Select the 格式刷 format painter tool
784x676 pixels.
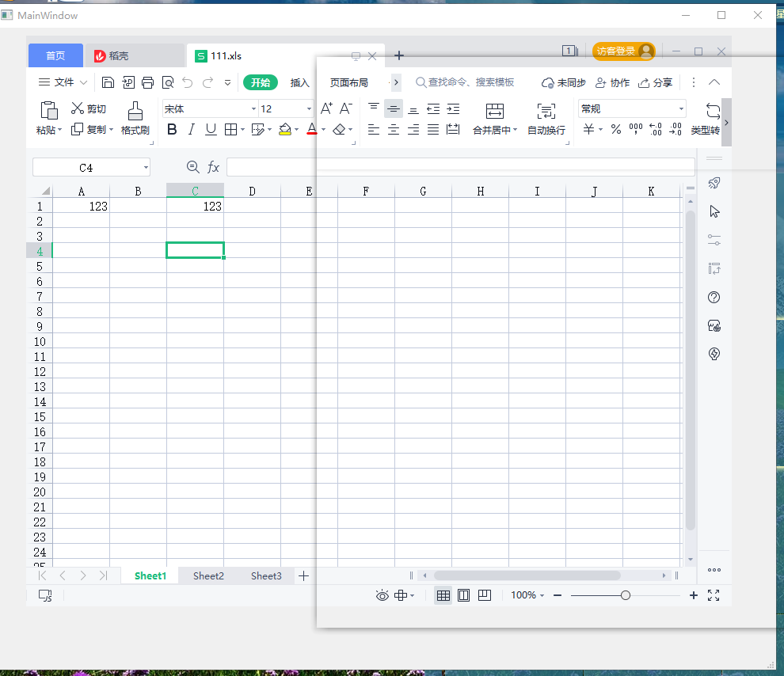point(135,117)
